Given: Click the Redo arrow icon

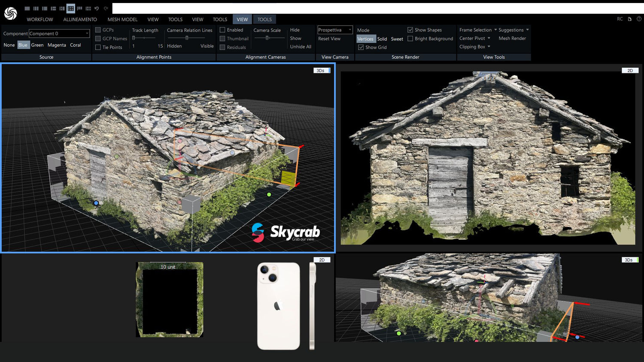Looking at the screenshot, I should 106,8.
